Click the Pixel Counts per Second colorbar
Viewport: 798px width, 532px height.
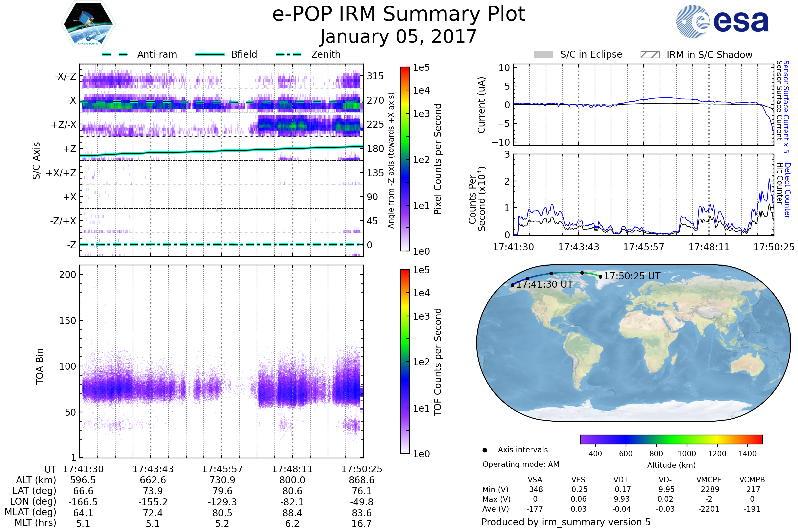pos(405,159)
